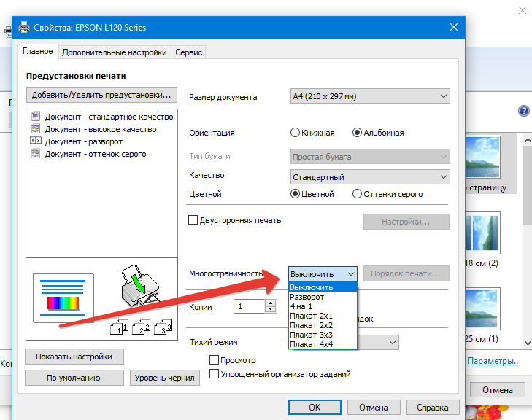Image resolution: width=532 pixels, height=420 pixels.
Task: Click the printer illustration in preview pane
Action: tap(140, 285)
